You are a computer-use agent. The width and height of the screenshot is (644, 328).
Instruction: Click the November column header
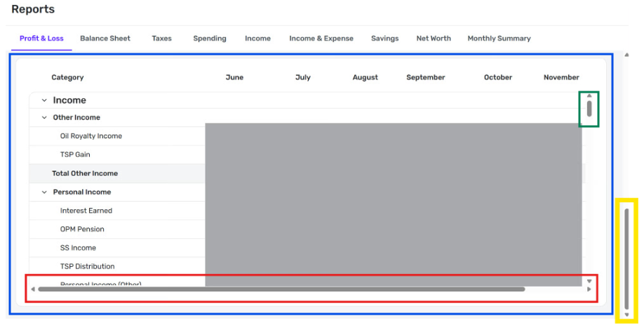[561, 77]
